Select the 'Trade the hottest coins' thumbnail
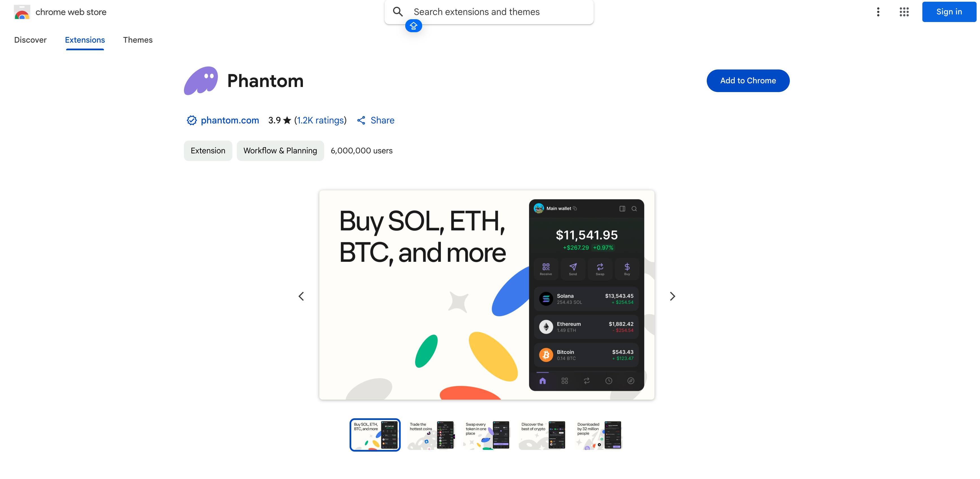Screen dimensions: 980x479 (431, 435)
